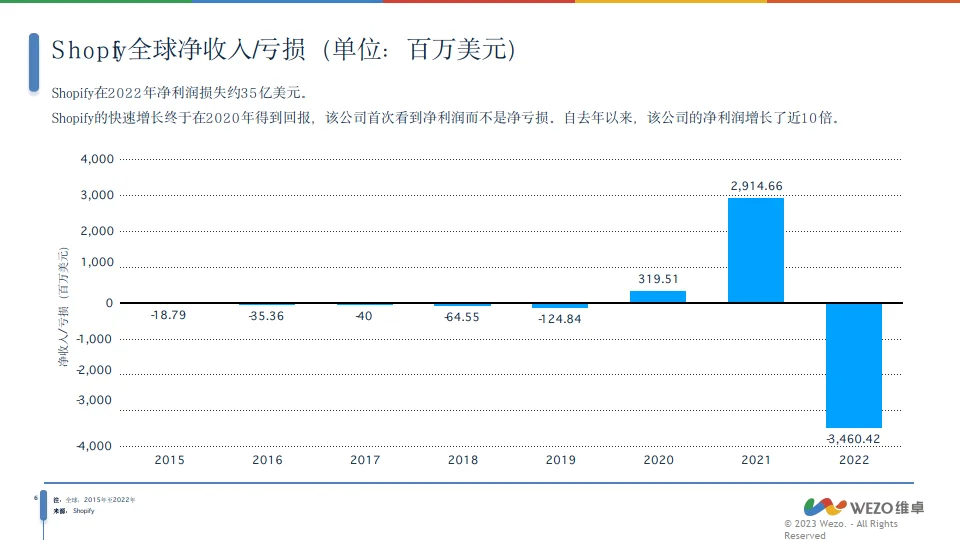Click the 2021 bar in the chart
Viewport: 960px width, 540px height.
pos(756,250)
